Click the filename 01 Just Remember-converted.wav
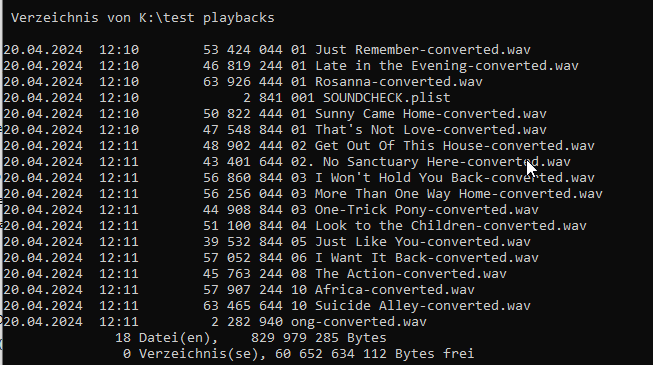Image resolution: width=653 pixels, height=365 pixels. [411, 50]
